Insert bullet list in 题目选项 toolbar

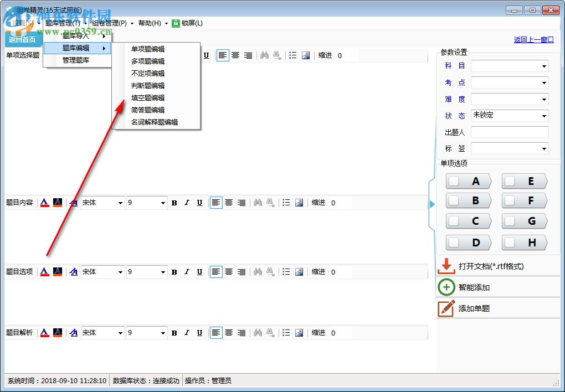point(286,272)
